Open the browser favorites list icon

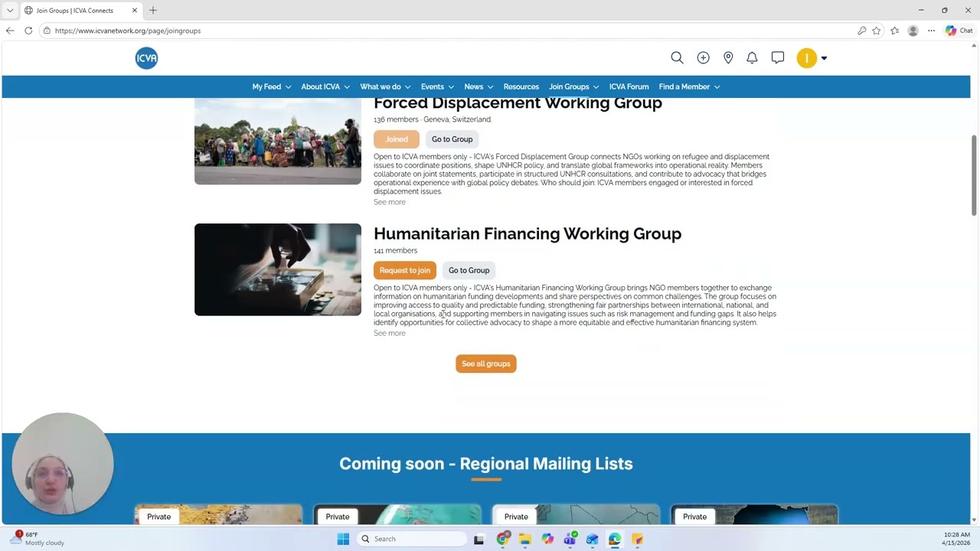point(894,31)
